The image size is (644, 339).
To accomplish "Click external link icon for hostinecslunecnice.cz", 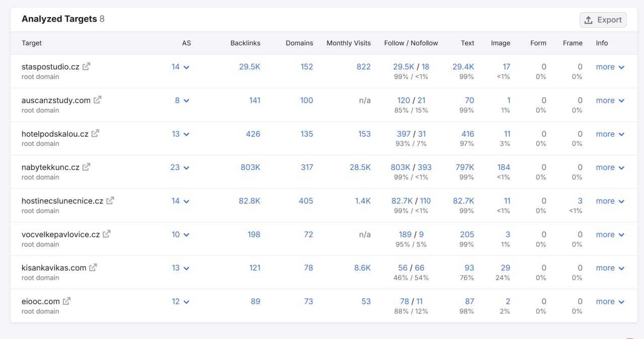I will (x=110, y=201).
